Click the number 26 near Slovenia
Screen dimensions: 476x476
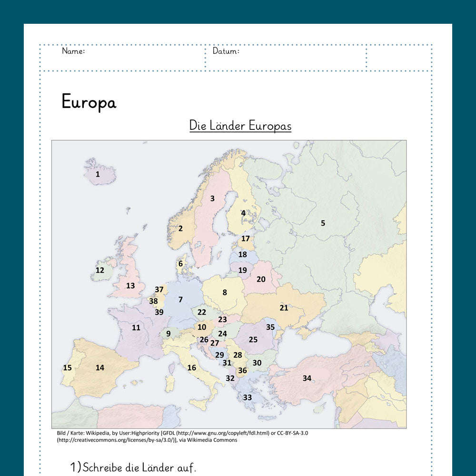tap(204, 339)
